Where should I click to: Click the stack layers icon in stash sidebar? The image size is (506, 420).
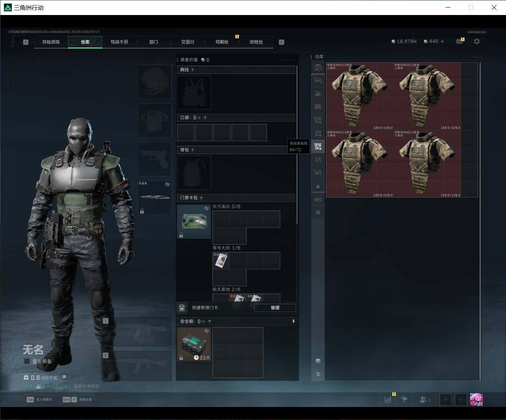pos(318,361)
